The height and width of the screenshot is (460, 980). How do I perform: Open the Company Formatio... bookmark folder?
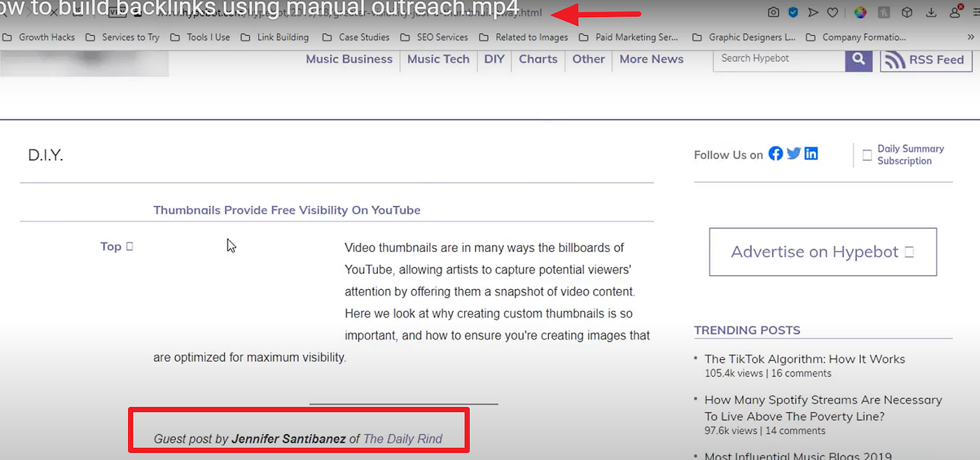856,37
